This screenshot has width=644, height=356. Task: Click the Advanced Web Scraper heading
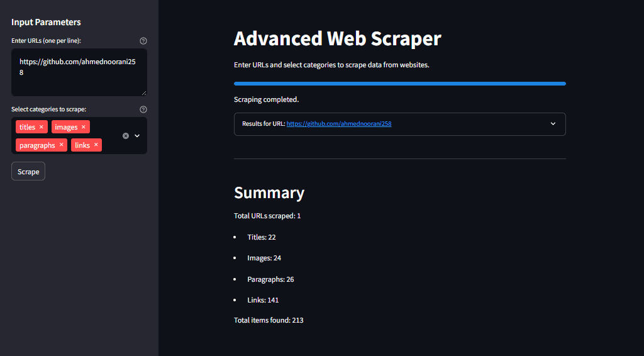337,38
